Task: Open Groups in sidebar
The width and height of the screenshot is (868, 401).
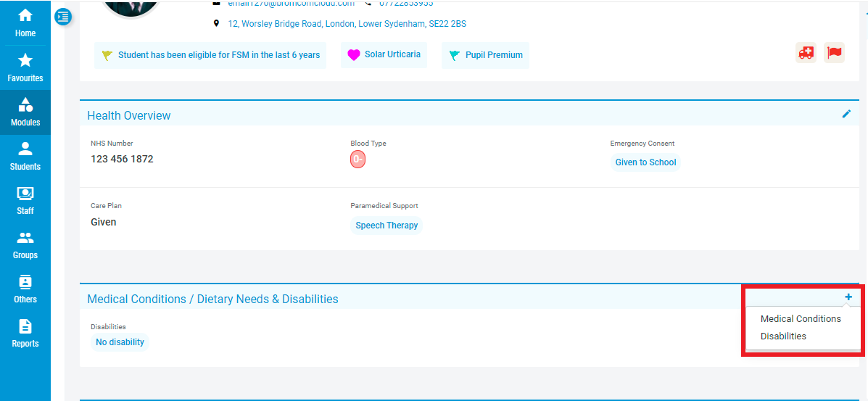Action: 25,244
